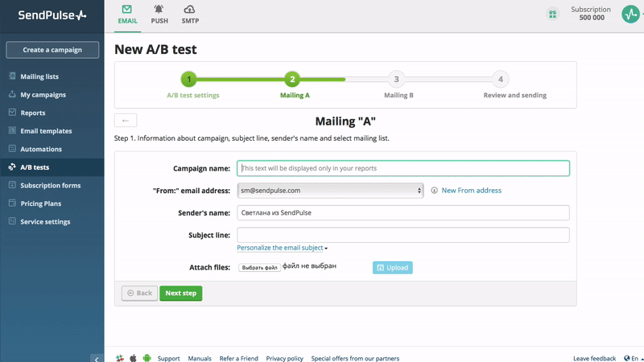The width and height of the screenshot is (644, 362).
Task: Open the Manuals link
Action: click(x=200, y=358)
